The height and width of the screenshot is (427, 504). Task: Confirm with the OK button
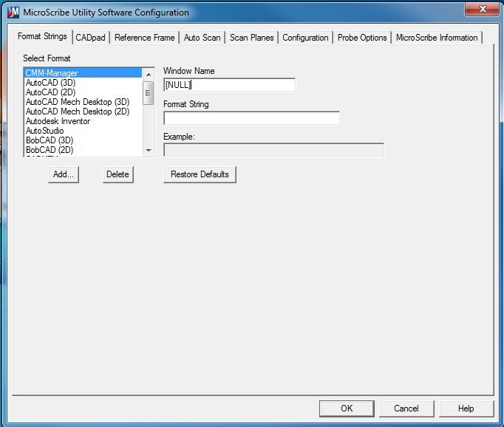click(347, 409)
